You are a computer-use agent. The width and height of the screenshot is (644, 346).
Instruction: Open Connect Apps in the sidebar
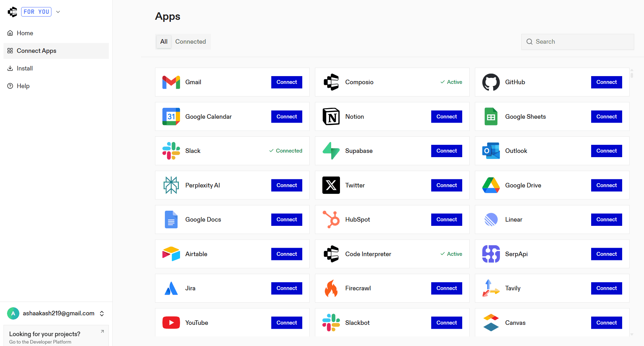point(56,51)
